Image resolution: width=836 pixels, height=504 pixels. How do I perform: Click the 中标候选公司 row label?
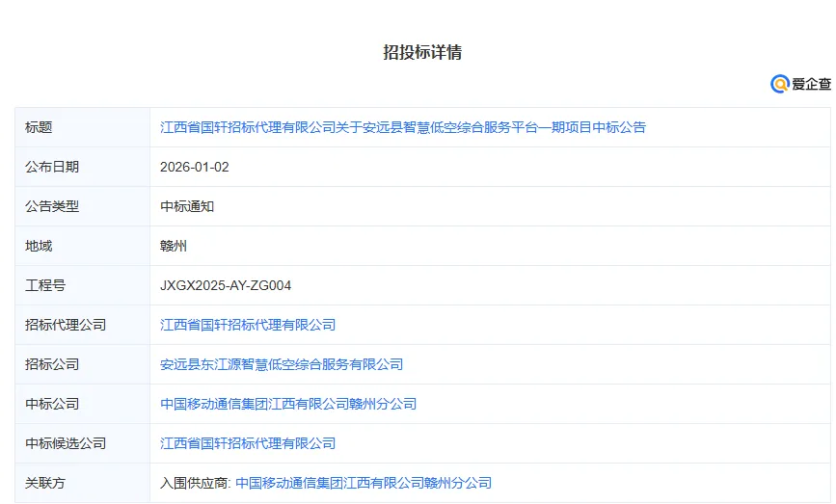tap(66, 443)
